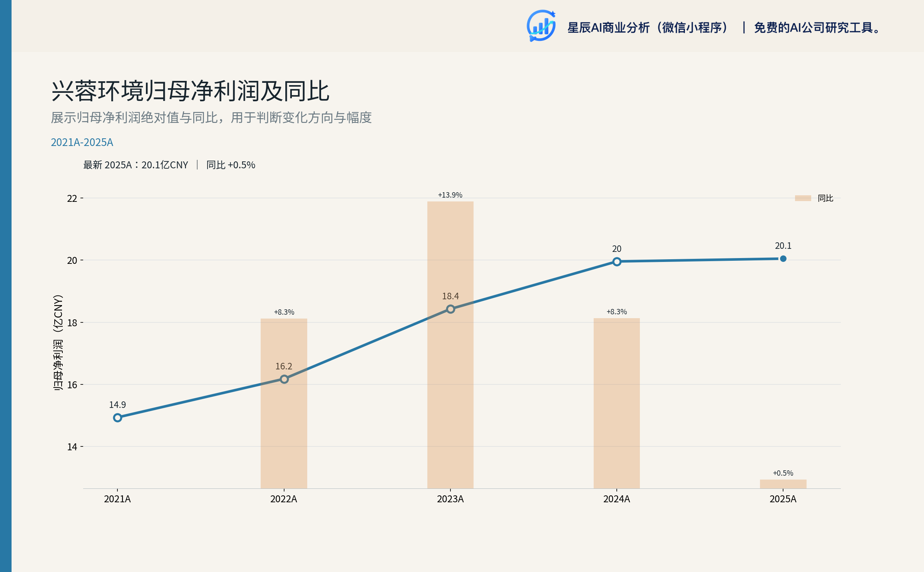Click the 同比 legend label
This screenshot has width=924, height=572.
coord(825,198)
